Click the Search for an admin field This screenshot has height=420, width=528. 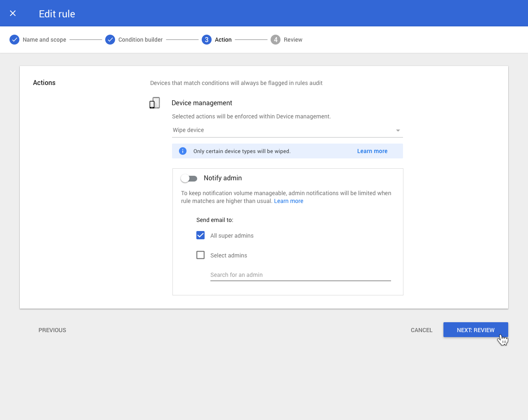[x=300, y=275]
